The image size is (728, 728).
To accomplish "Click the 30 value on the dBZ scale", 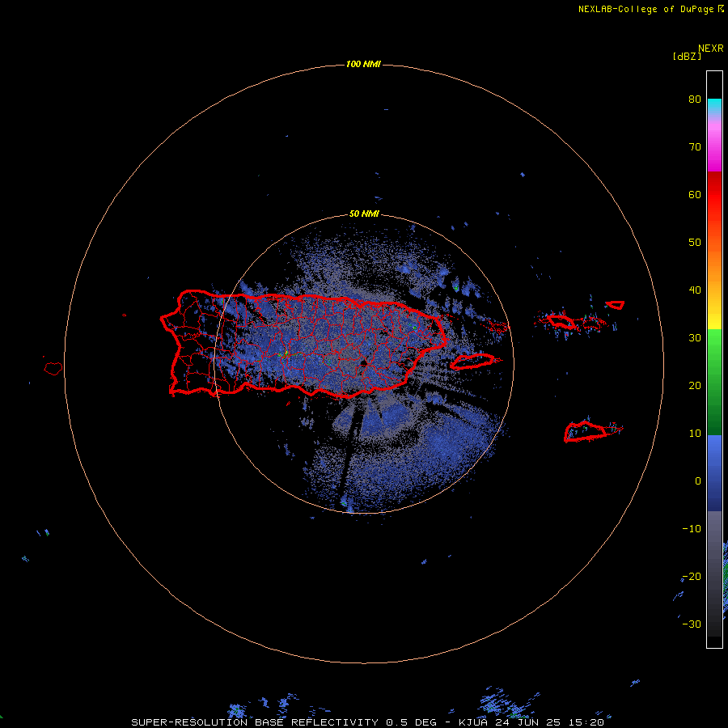I will tap(695, 338).
